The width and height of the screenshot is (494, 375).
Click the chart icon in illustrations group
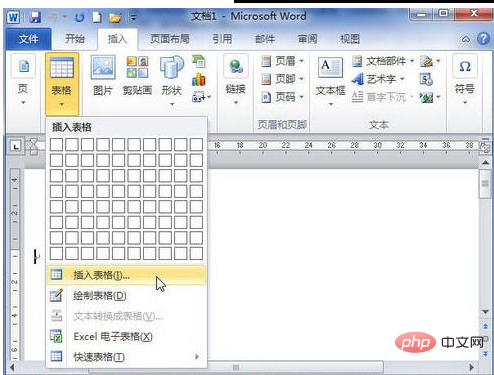point(199,80)
